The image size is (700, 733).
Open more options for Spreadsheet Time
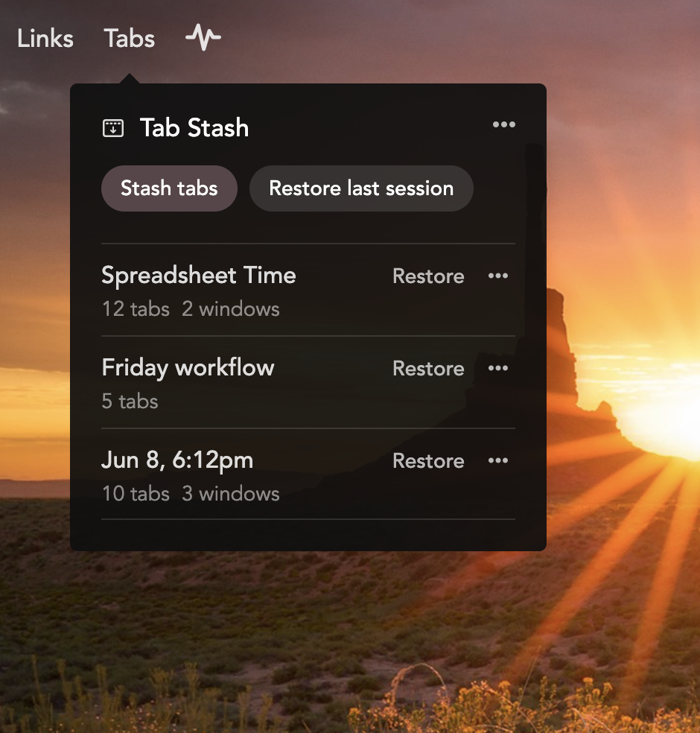pos(498,276)
